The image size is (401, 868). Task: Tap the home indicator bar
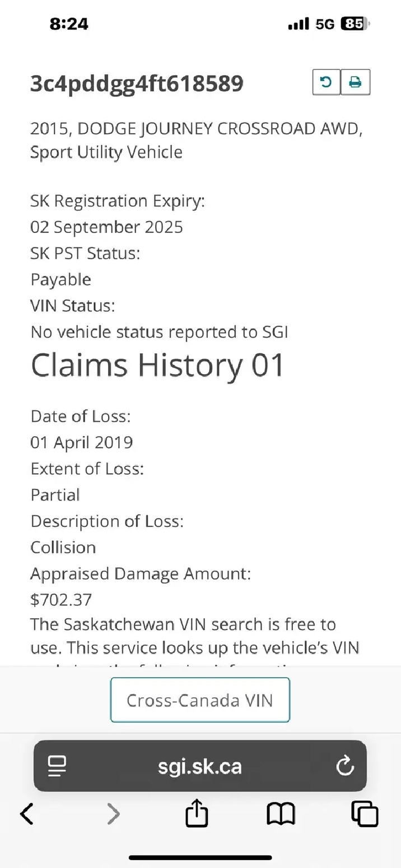[200, 857]
